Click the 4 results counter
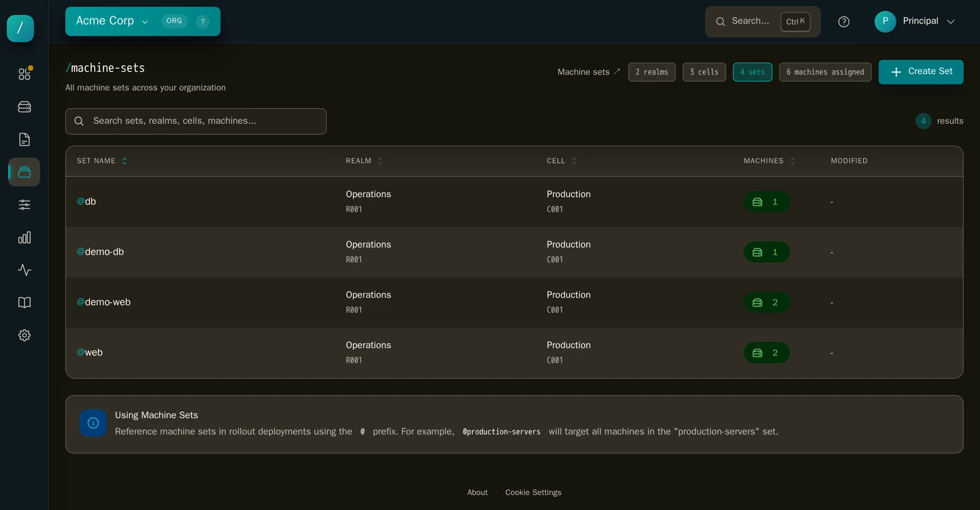Image resolution: width=980 pixels, height=510 pixels. point(939,121)
